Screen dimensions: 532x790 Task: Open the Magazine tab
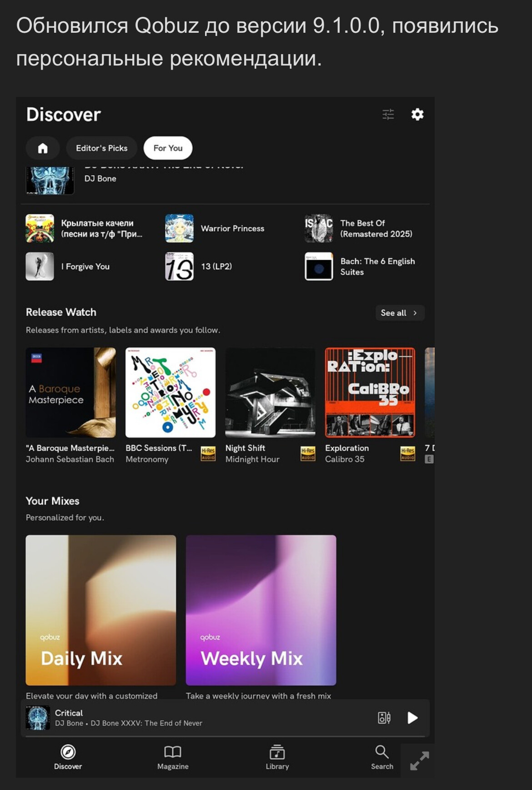pos(173,757)
